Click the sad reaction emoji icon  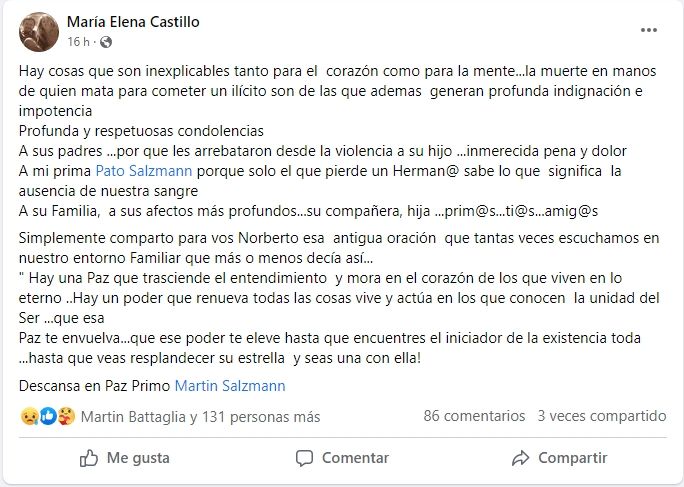click(26, 416)
